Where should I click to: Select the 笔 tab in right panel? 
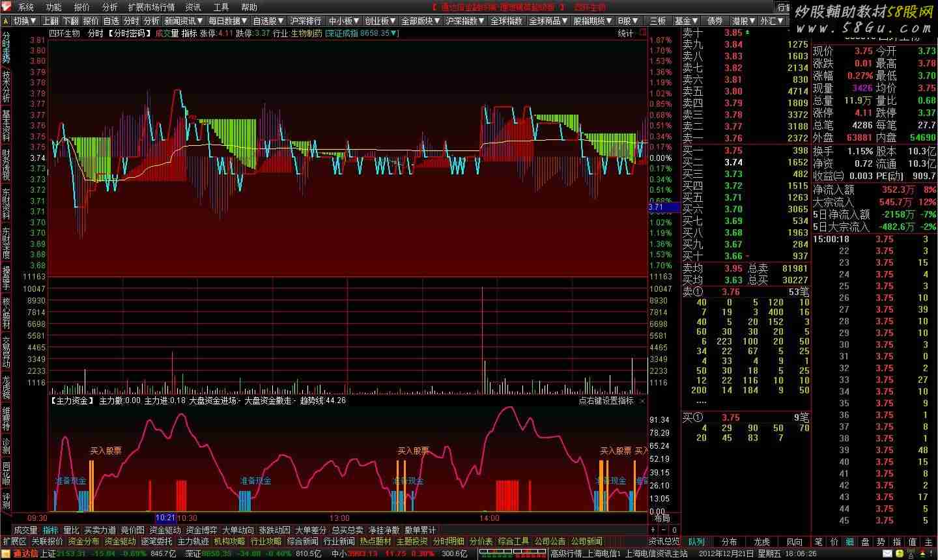click(819, 542)
